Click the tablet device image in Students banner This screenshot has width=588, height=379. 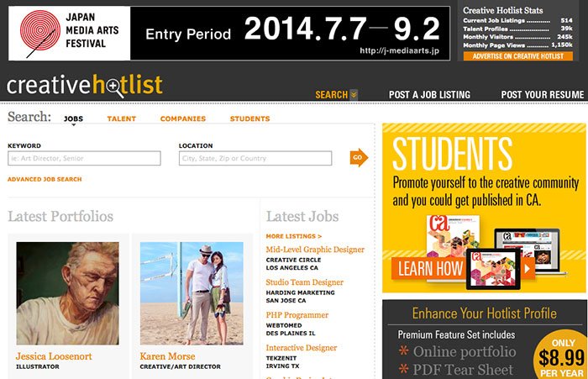(x=493, y=268)
